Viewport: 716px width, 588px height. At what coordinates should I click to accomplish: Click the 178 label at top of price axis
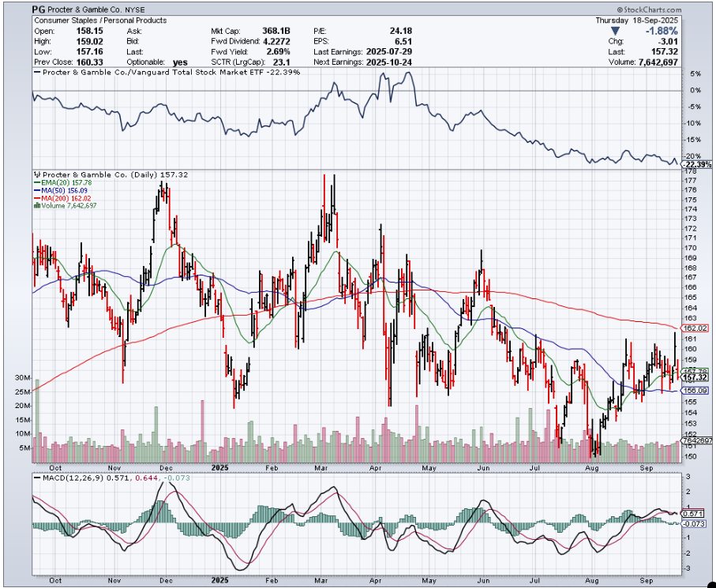click(691, 171)
